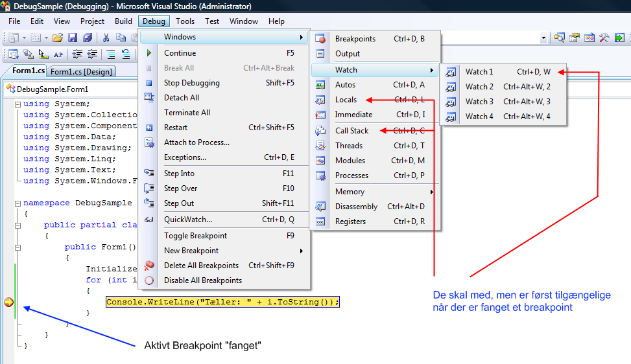Open QuickWatch... from Debug menu

pos(224,220)
